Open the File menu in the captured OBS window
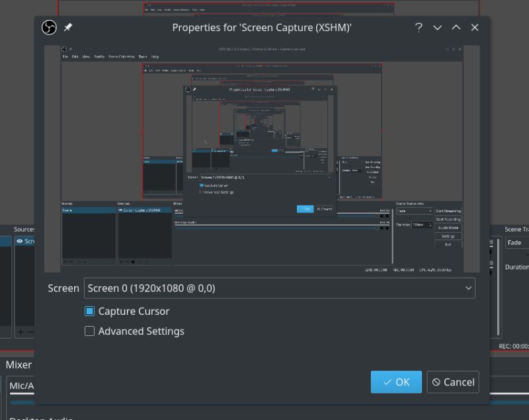The width and height of the screenshot is (529, 420). coord(65,56)
